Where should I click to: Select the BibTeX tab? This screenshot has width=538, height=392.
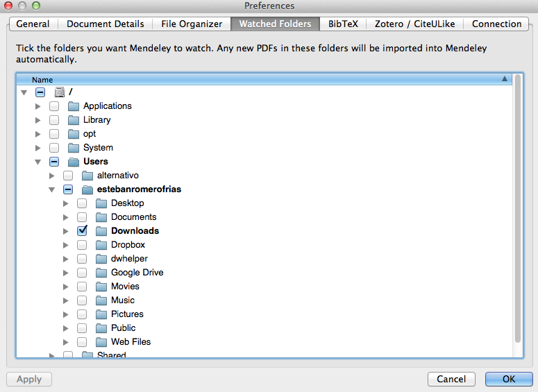click(343, 24)
